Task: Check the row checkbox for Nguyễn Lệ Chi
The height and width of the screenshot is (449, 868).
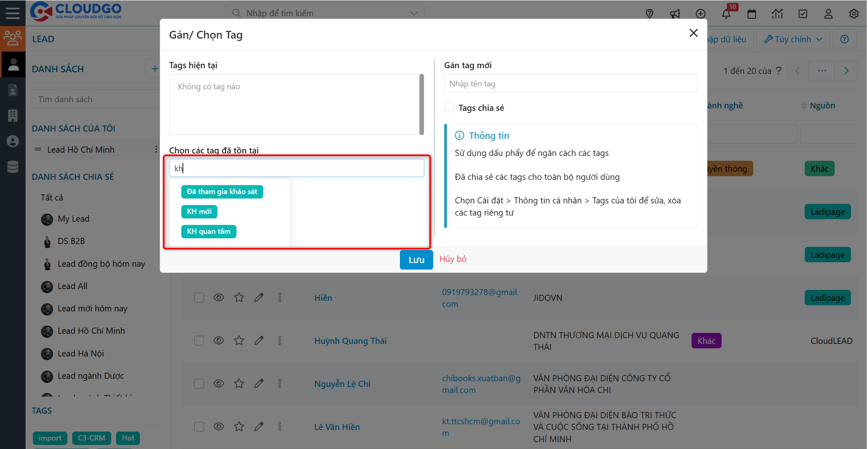Action: (199, 384)
